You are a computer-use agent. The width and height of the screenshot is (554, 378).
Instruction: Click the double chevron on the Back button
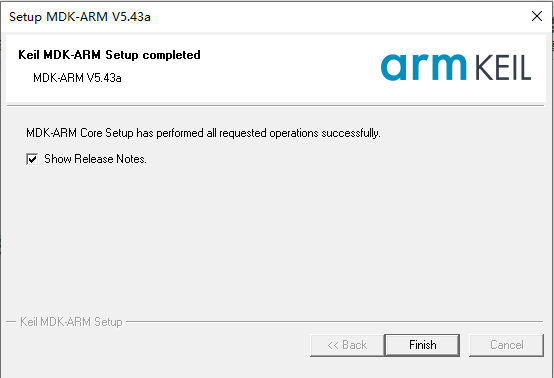point(333,345)
